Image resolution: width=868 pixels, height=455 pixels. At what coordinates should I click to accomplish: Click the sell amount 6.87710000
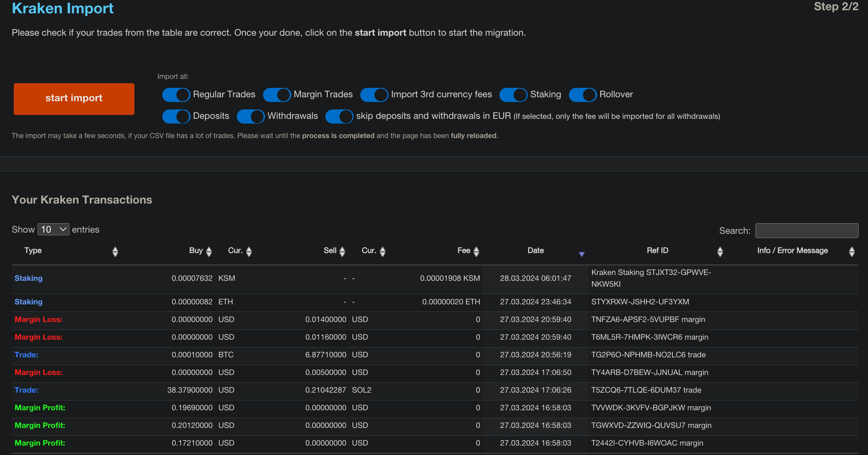tap(326, 355)
